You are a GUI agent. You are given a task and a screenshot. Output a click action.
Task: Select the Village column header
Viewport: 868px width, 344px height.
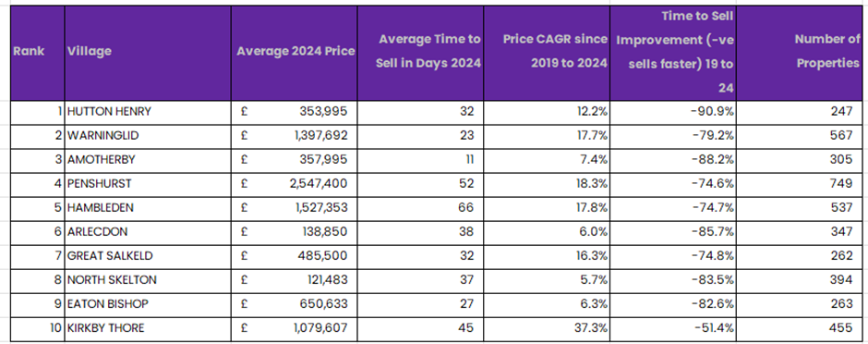[148, 54]
